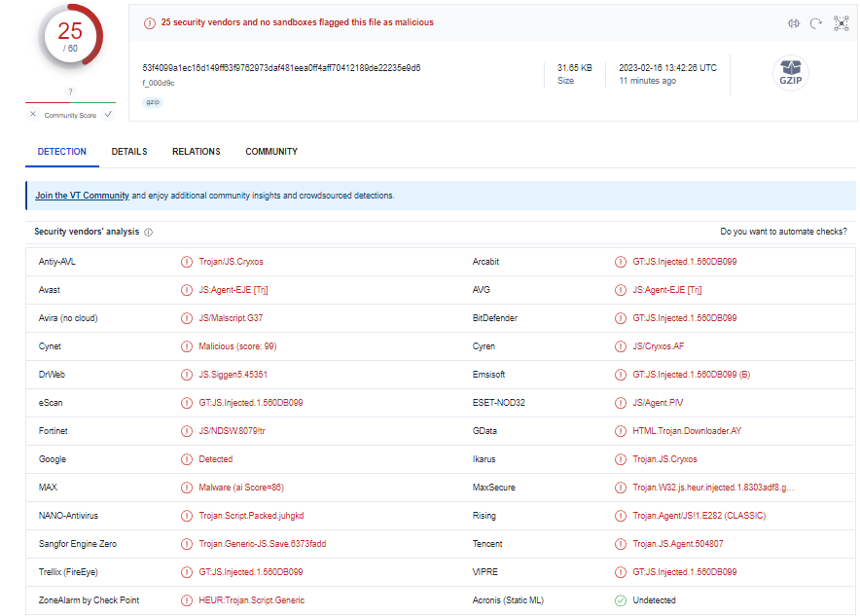860x616 pixels.
Task: Click the file SHA-256 hash text
Action: [x=281, y=68]
